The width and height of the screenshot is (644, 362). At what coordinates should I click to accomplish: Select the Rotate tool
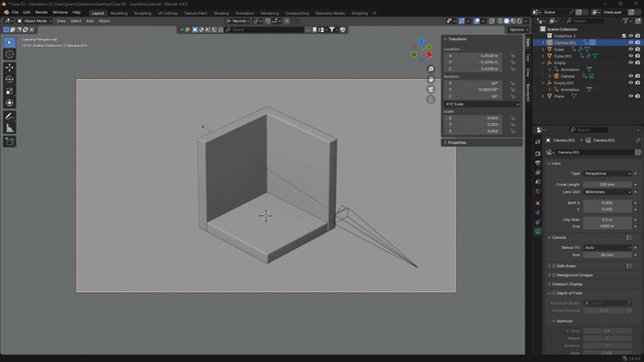pyautogui.click(x=9, y=79)
